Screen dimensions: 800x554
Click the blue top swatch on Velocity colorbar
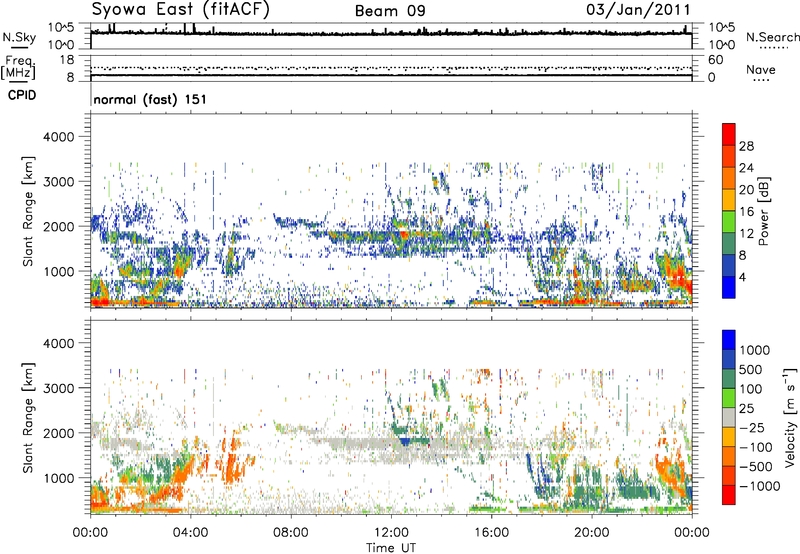(x=729, y=339)
